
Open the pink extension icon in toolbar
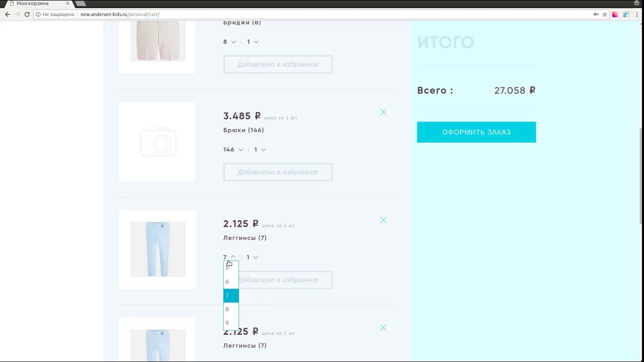point(615,14)
